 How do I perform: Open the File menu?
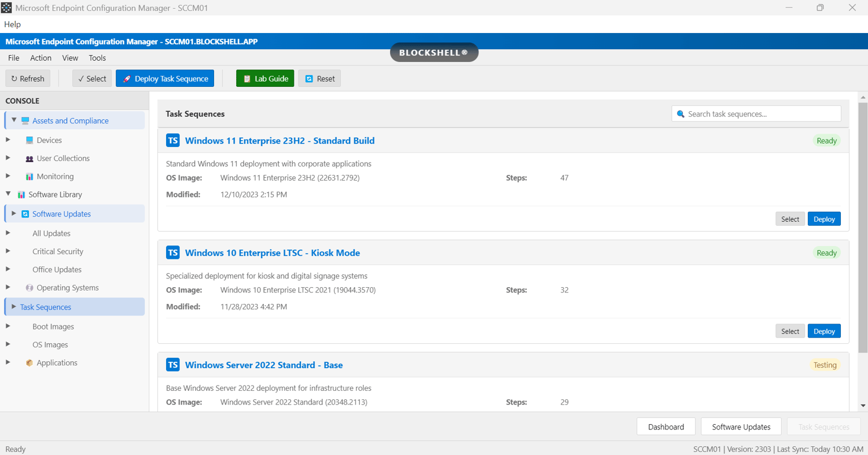(14, 58)
